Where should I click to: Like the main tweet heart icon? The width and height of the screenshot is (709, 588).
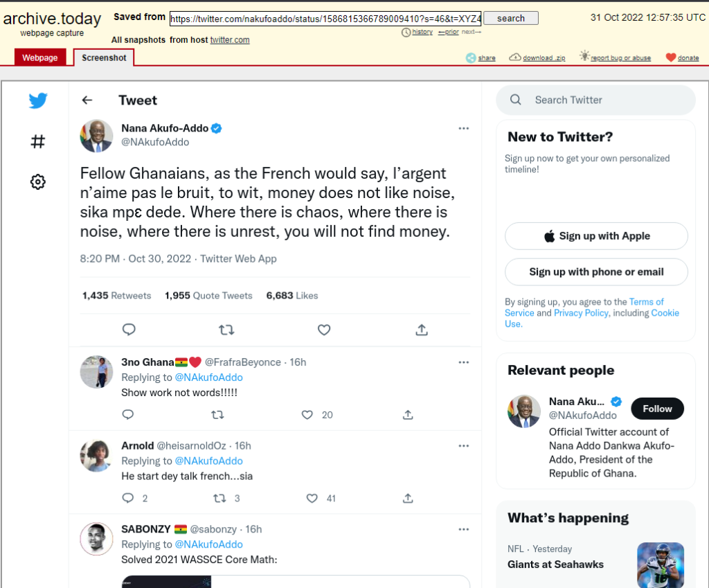coord(324,330)
